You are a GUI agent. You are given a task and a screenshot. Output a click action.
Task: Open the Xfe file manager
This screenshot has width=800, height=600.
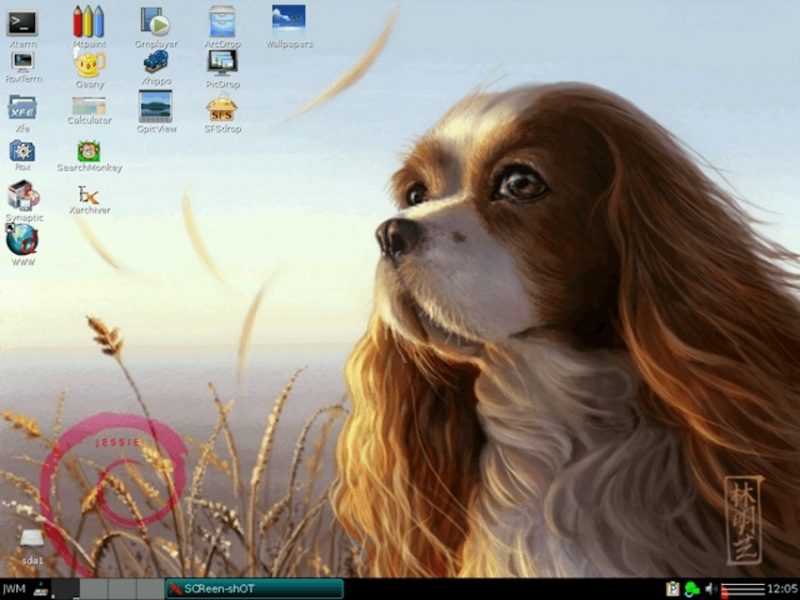21,105
